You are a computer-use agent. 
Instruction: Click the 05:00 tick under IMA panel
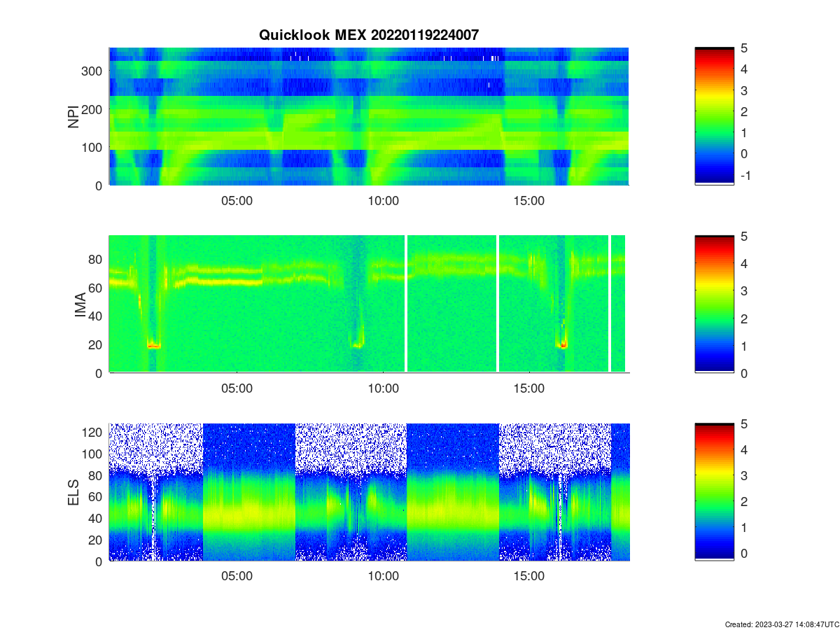pyautogui.click(x=237, y=388)
